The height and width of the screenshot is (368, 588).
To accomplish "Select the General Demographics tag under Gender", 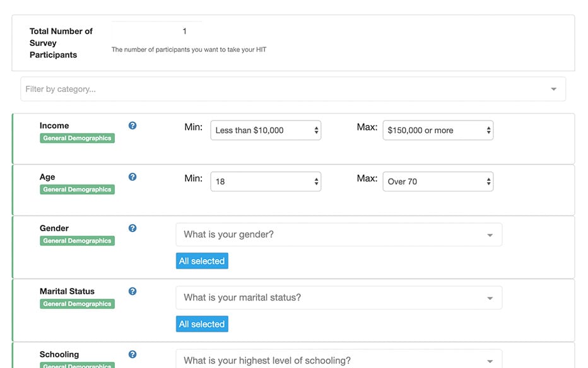I will [x=77, y=241].
